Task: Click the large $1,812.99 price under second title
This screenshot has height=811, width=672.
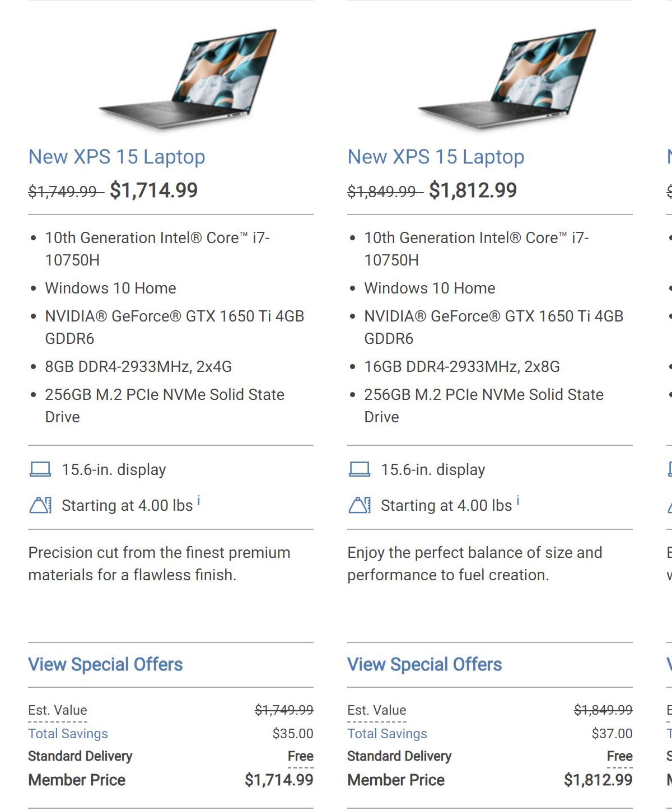Action: tap(473, 190)
